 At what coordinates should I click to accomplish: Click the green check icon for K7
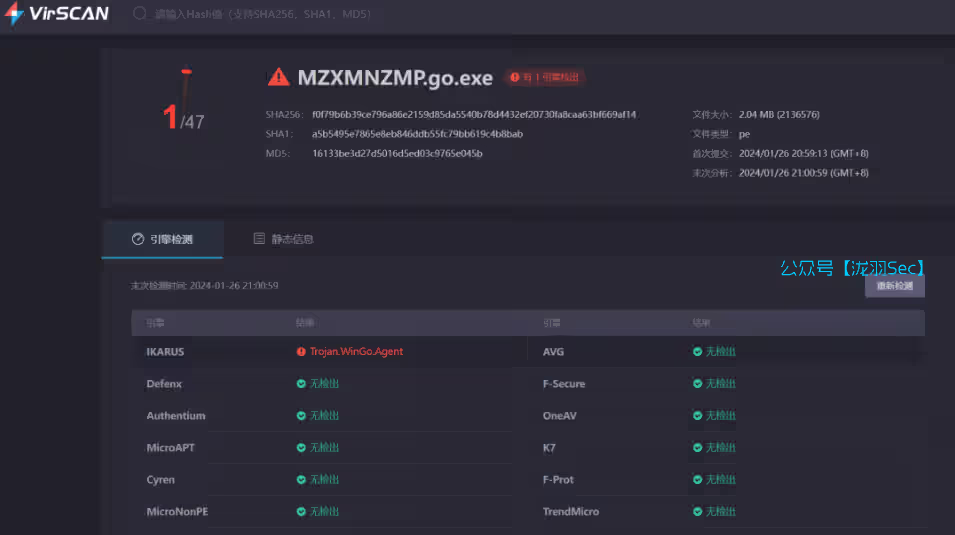tap(697, 448)
